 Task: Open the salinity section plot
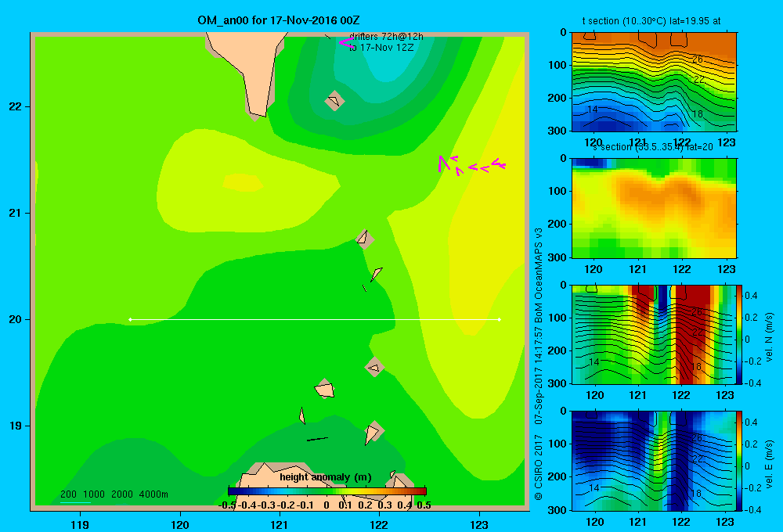pos(654,208)
